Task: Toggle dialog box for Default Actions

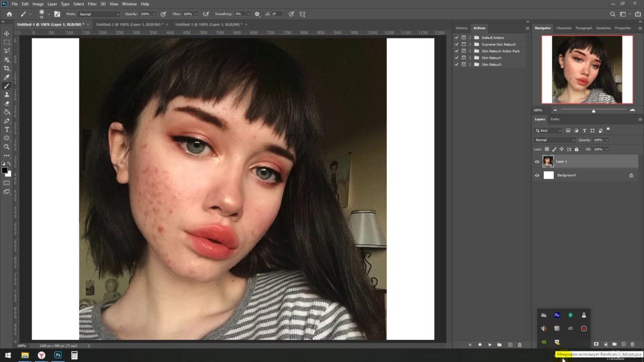Action: [463, 38]
